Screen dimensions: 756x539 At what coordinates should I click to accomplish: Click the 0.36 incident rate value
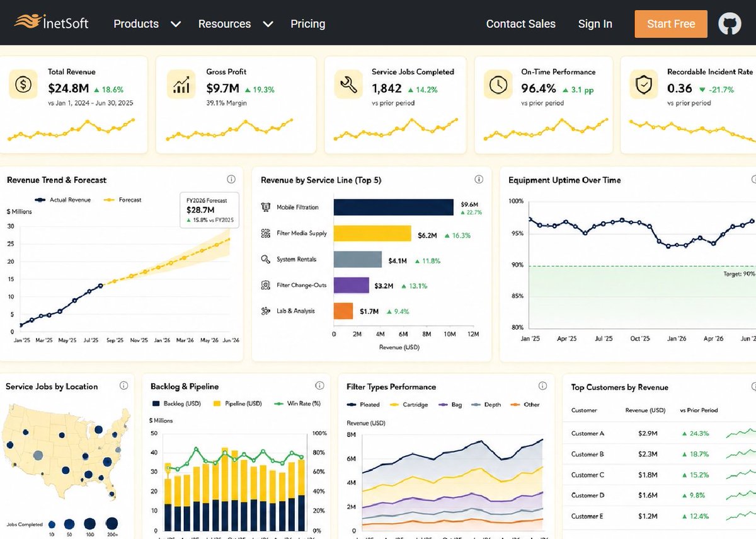click(x=680, y=89)
